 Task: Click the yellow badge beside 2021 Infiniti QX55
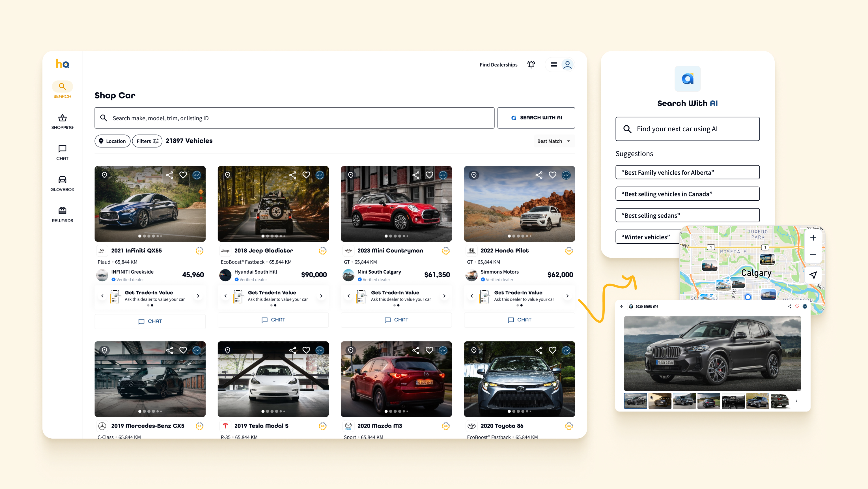coord(199,250)
